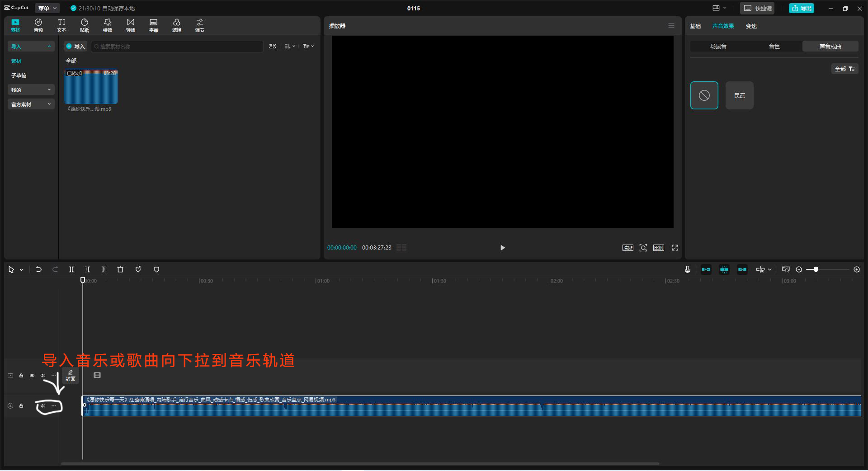
Task: Delete the selected clip with the trash icon
Action: tap(120, 269)
